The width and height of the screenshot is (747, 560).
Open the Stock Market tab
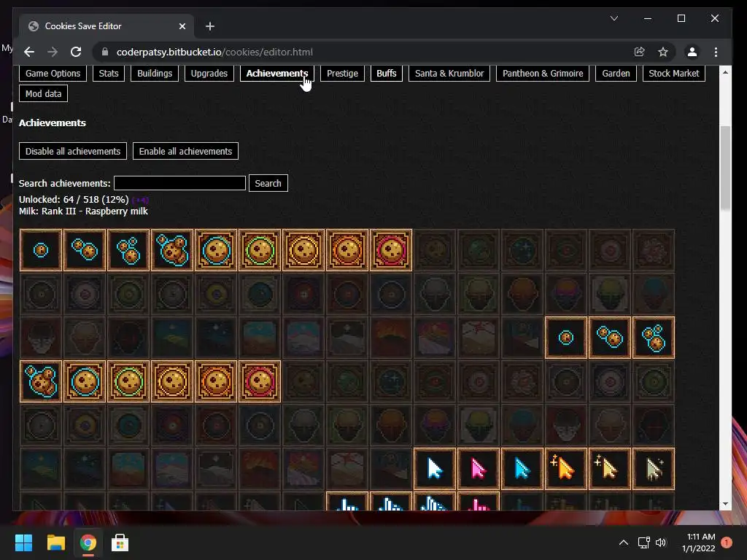(x=673, y=74)
